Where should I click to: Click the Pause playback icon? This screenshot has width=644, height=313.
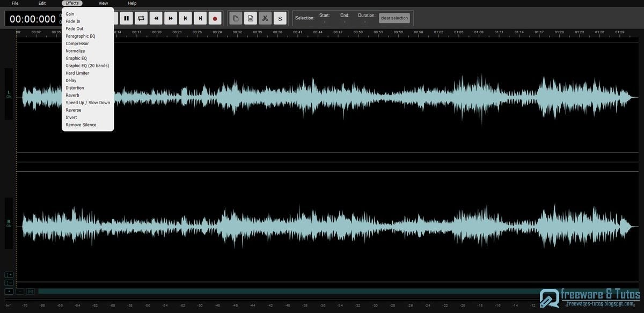127,18
